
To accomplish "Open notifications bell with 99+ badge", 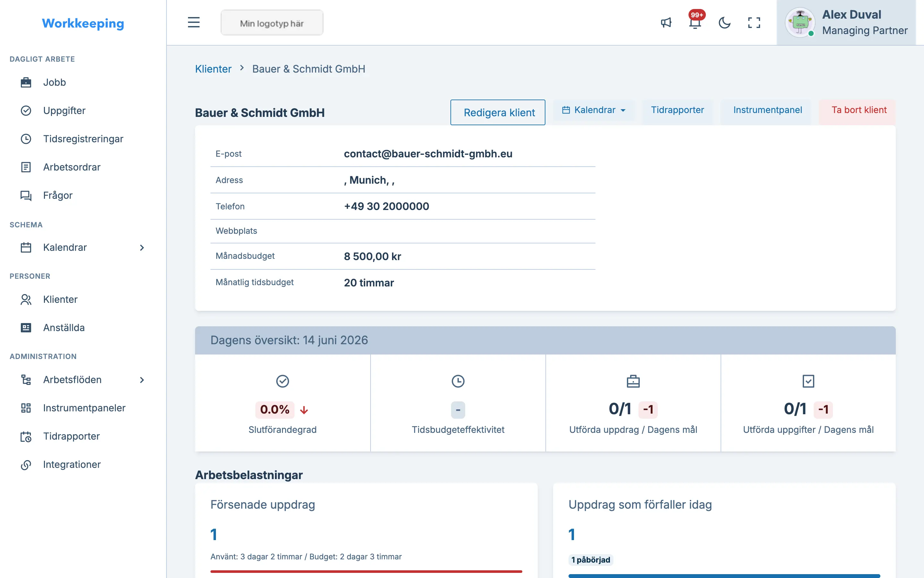I will click(x=695, y=22).
